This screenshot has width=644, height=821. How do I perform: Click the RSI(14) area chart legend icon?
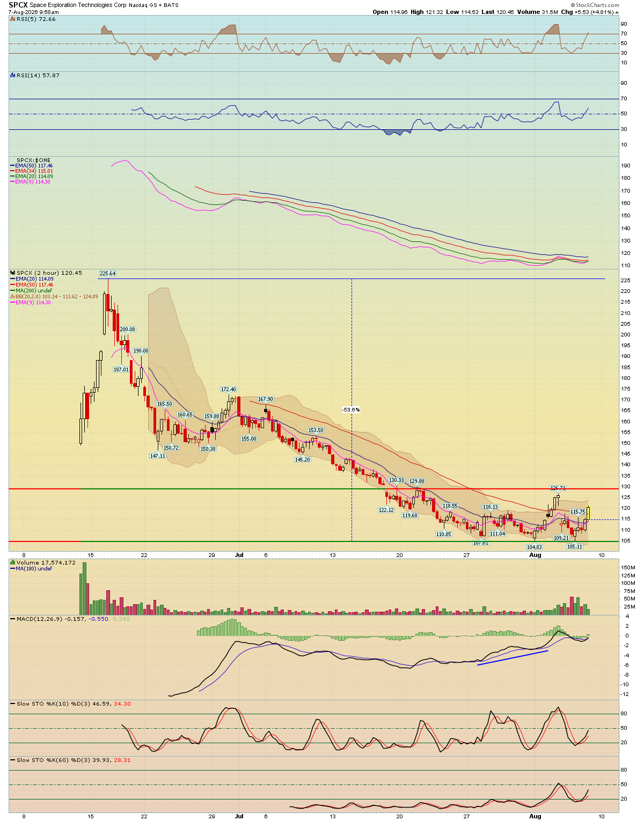tap(13, 75)
